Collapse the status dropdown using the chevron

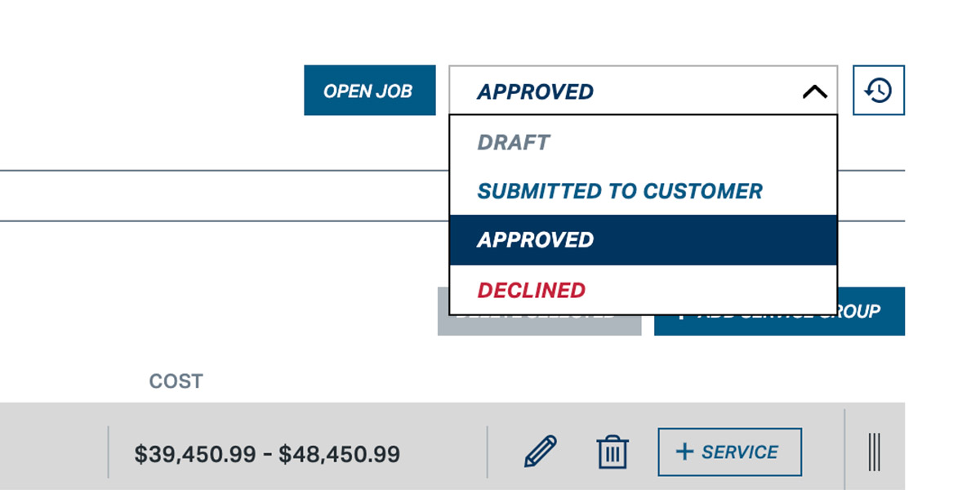[x=814, y=91]
